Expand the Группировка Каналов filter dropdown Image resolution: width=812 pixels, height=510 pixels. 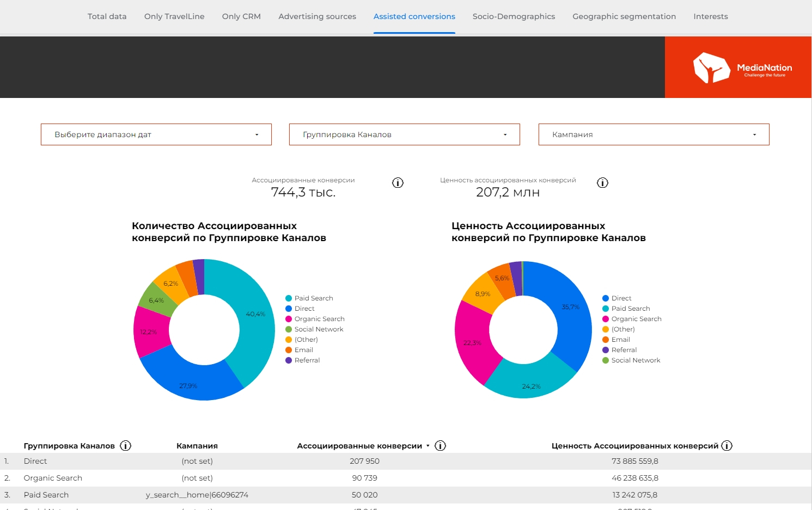pos(404,134)
